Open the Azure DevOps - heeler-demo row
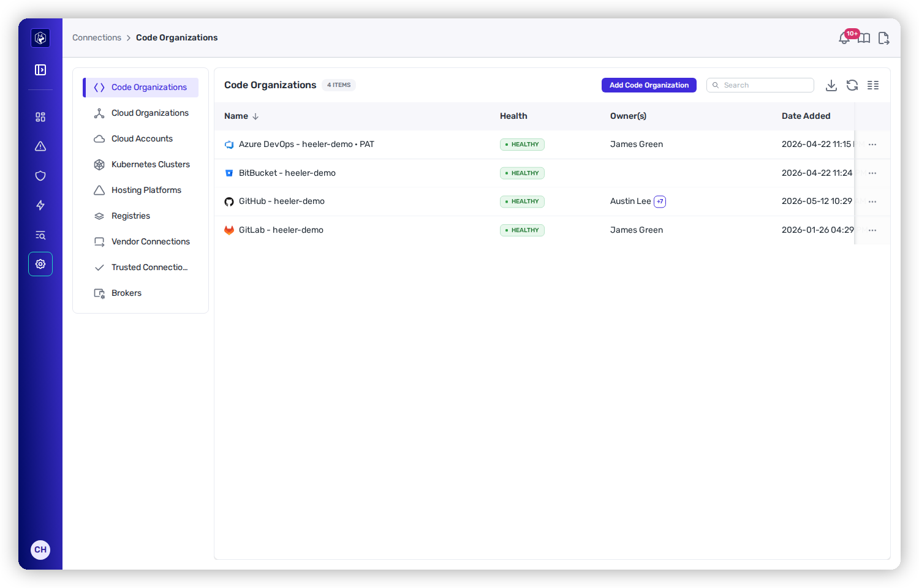This screenshot has width=919, height=588. [552, 145]
